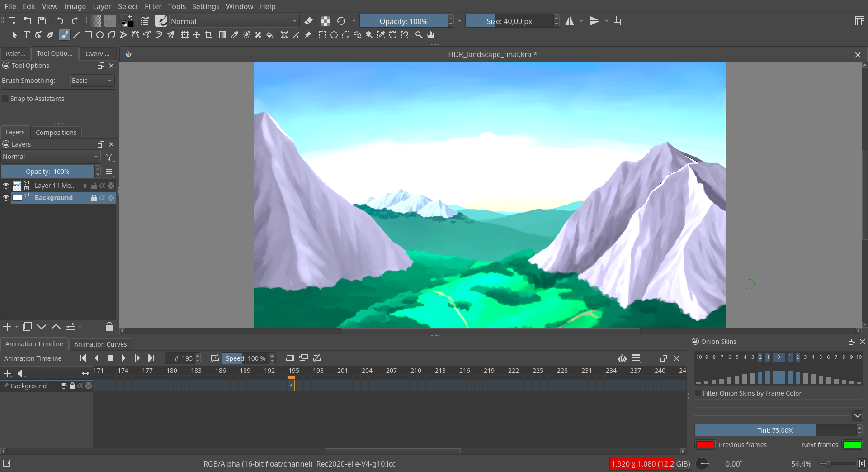Select the Crop tool
Viewport: 868px width, 472px height.
coord(208,35)
